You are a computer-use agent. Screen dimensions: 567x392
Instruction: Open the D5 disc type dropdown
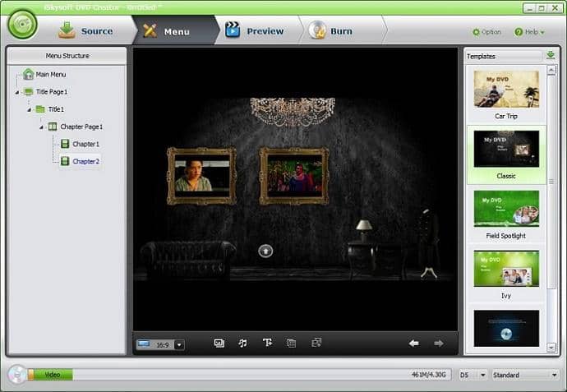[x=473, y=375]
